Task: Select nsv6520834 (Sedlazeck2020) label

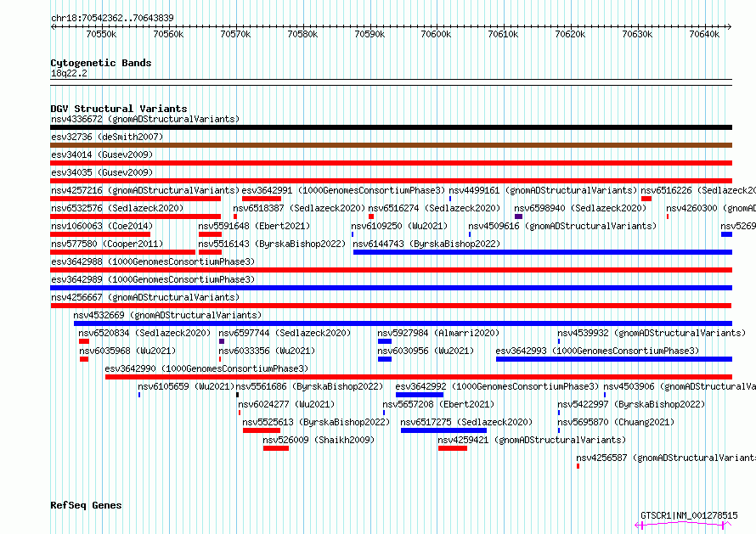Action: point(144,333)
